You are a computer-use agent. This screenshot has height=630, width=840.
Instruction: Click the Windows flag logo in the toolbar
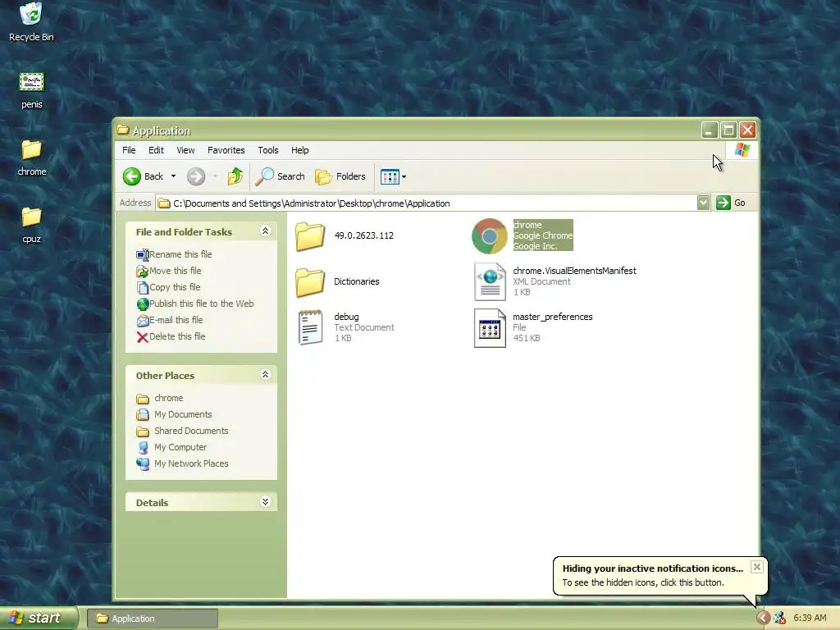pyautogui.click(x=742, y=150)
